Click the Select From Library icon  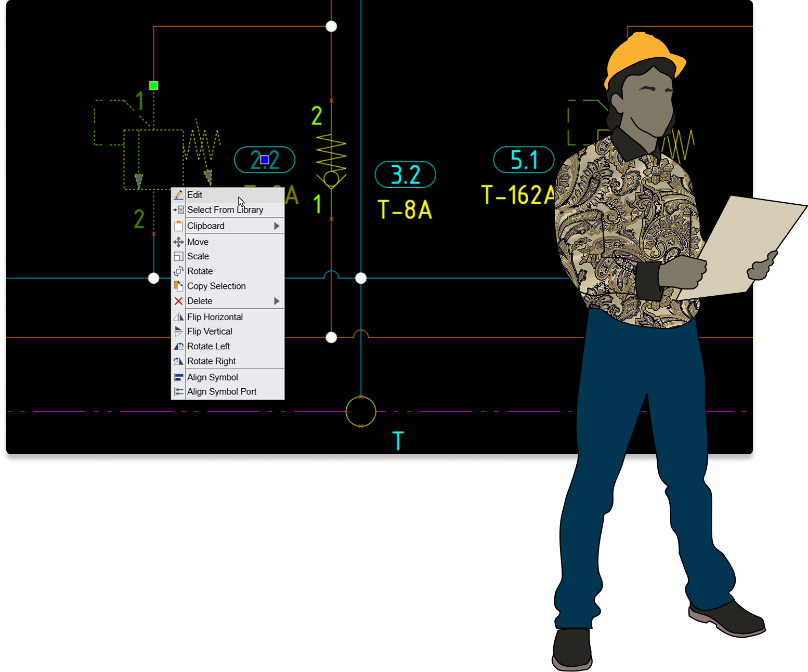178,209
